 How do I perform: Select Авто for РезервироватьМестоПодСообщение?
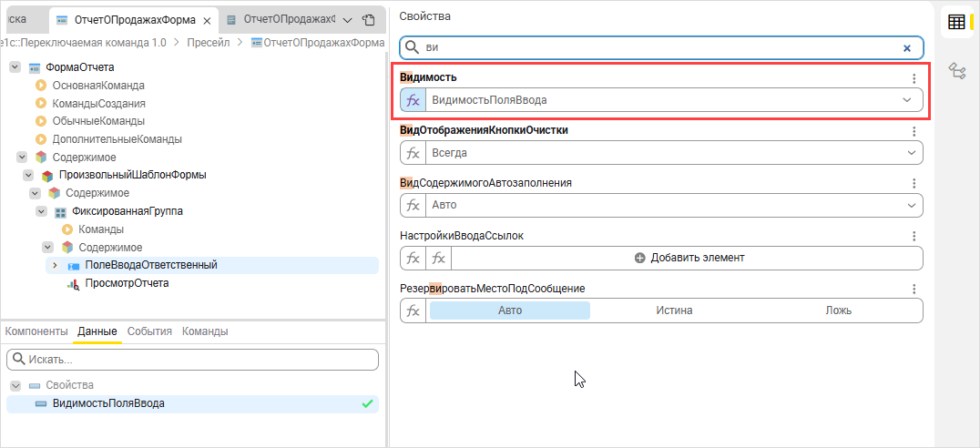coord(509,311)
